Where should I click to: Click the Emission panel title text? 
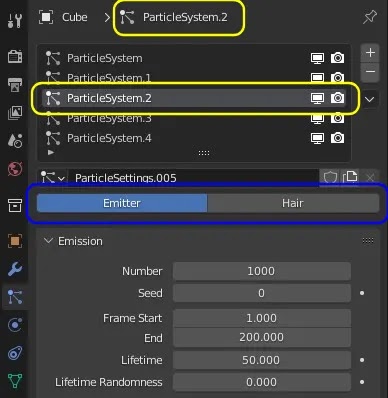coord(80,241)
